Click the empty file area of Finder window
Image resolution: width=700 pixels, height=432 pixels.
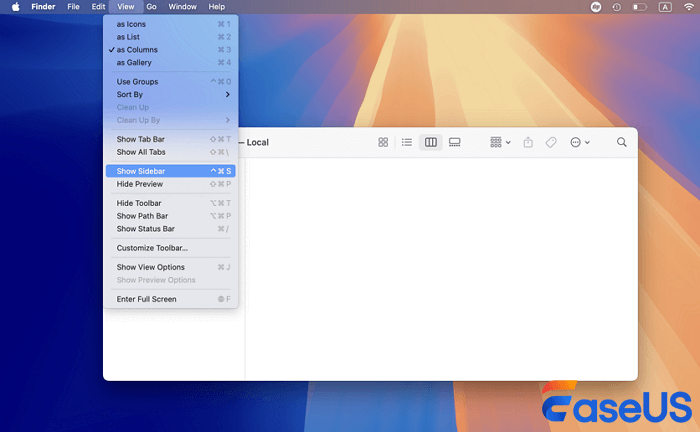coord(440,270)
